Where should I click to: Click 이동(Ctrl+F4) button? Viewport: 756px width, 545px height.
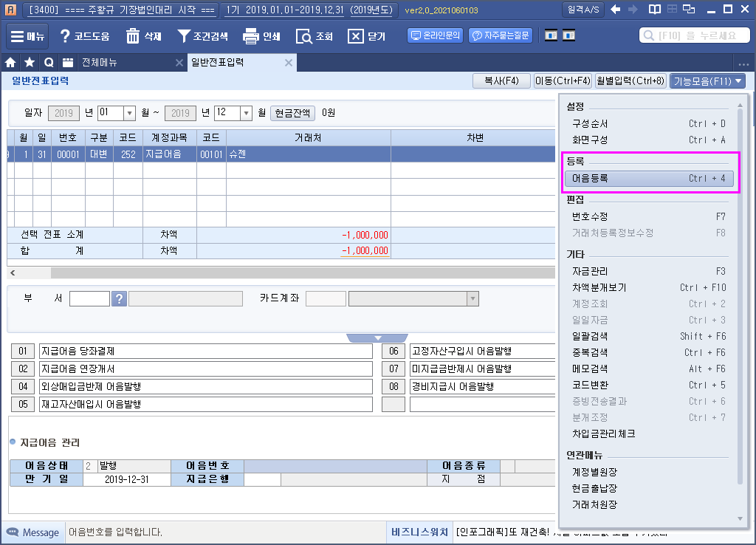click(x=563, y=81)
